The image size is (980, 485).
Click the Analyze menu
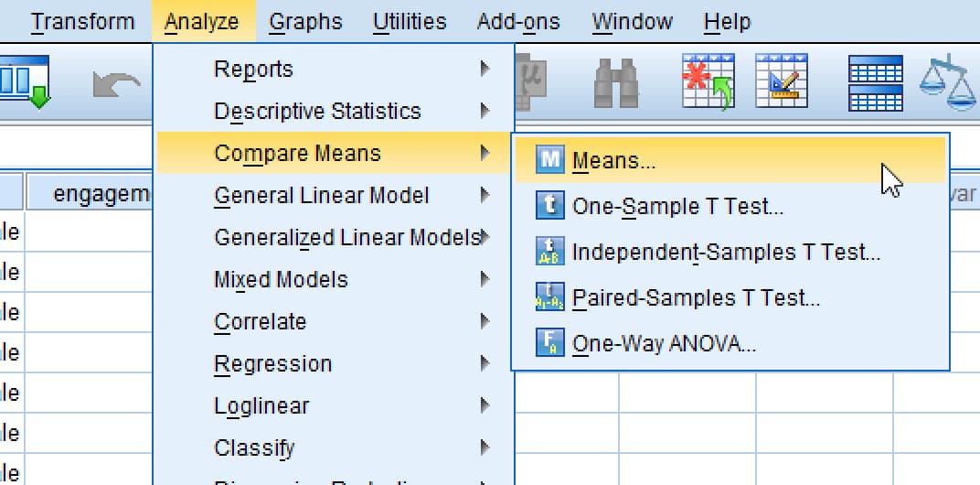(x=202, y=22)
